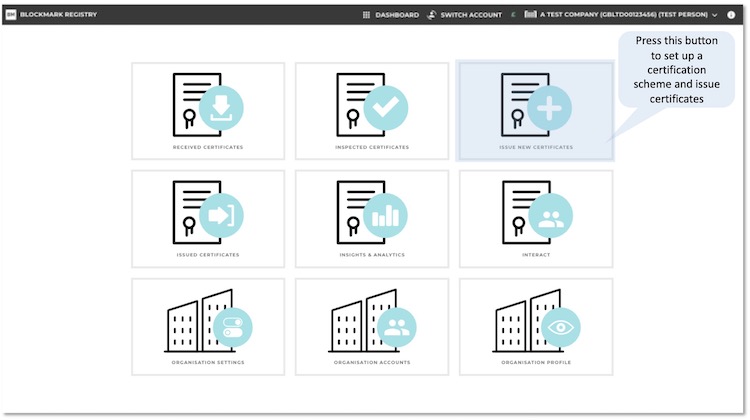Go to Dashboard via header link

[x=396, y=15]
